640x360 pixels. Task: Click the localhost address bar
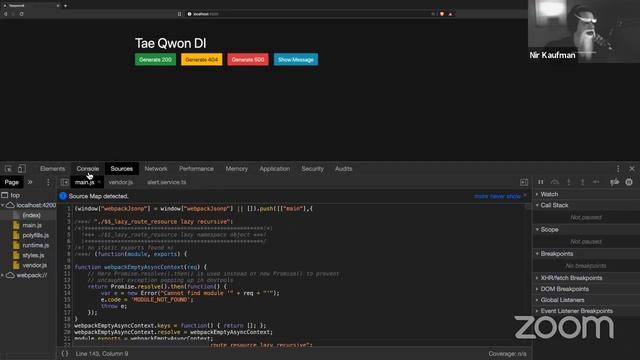click(310, 14)
